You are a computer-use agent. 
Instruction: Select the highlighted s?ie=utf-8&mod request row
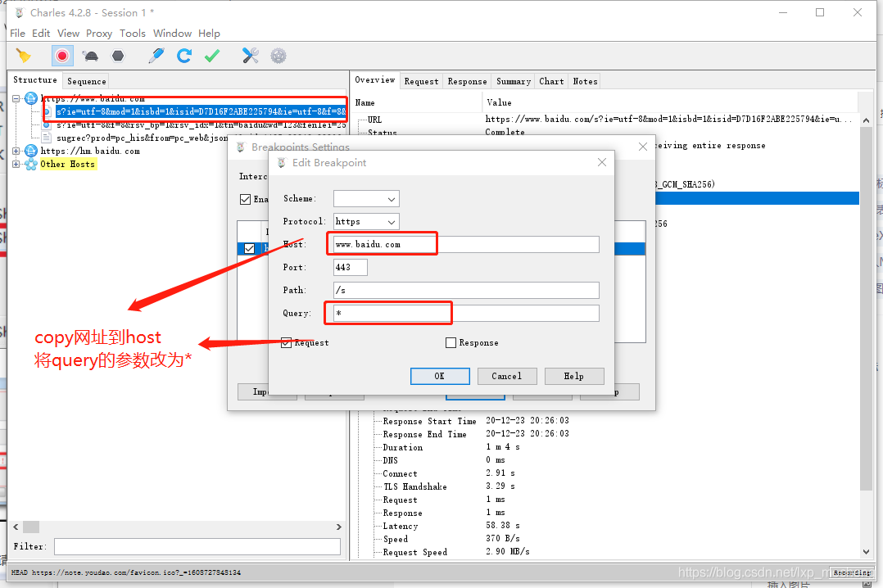(201, 111)
